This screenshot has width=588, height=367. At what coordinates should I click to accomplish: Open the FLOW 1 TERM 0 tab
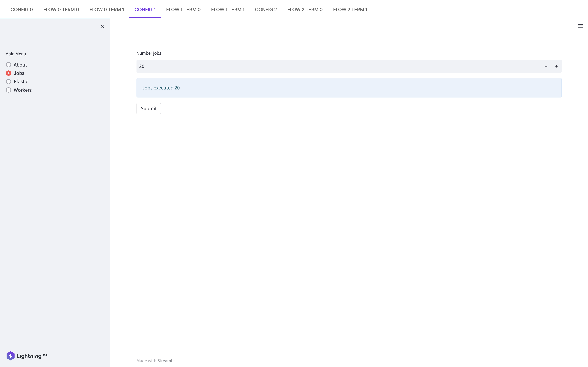(183, 10)
